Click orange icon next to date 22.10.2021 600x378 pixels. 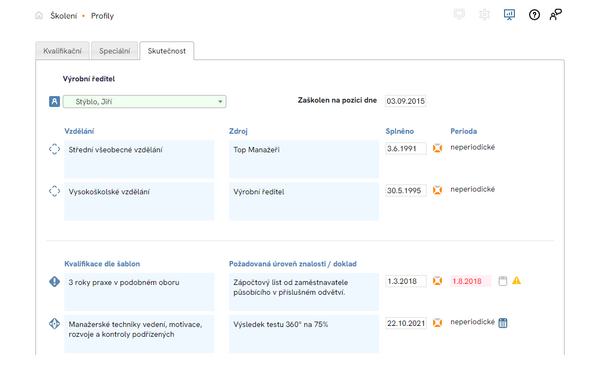click(437, 323)
